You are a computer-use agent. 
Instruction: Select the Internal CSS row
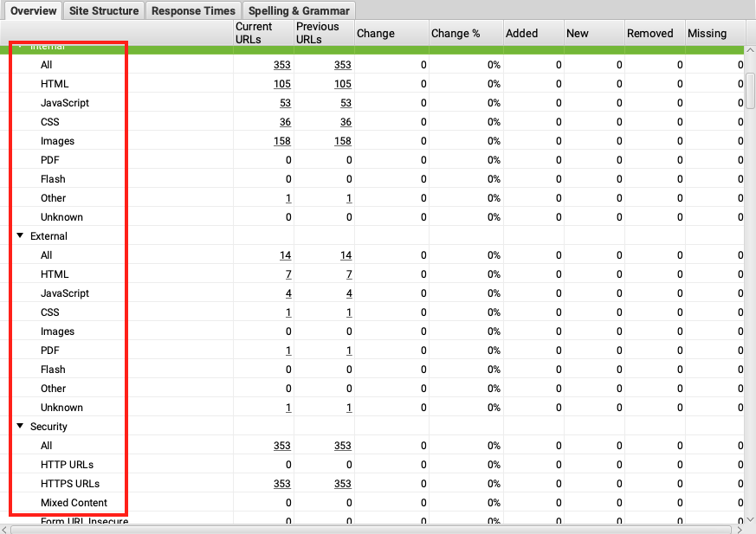(x=49, y=122)
